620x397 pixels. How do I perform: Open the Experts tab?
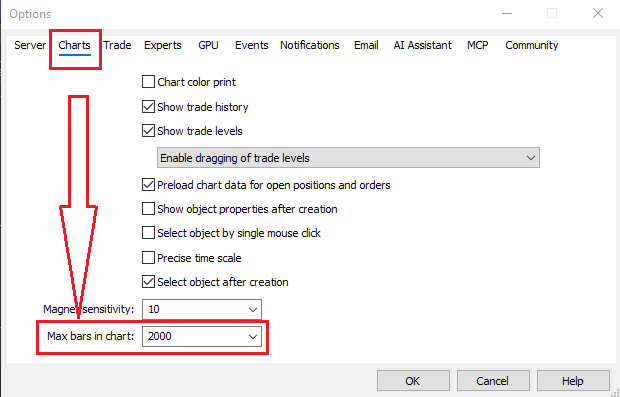(163, 45)
